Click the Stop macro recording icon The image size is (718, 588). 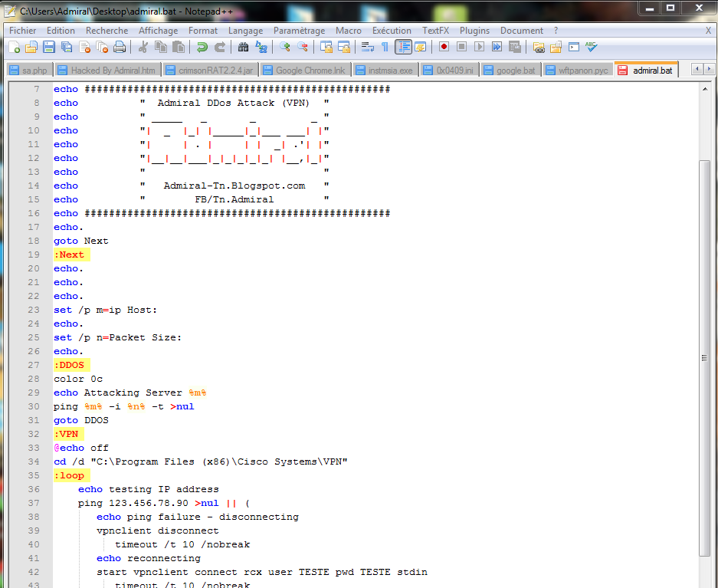[461, 48]
